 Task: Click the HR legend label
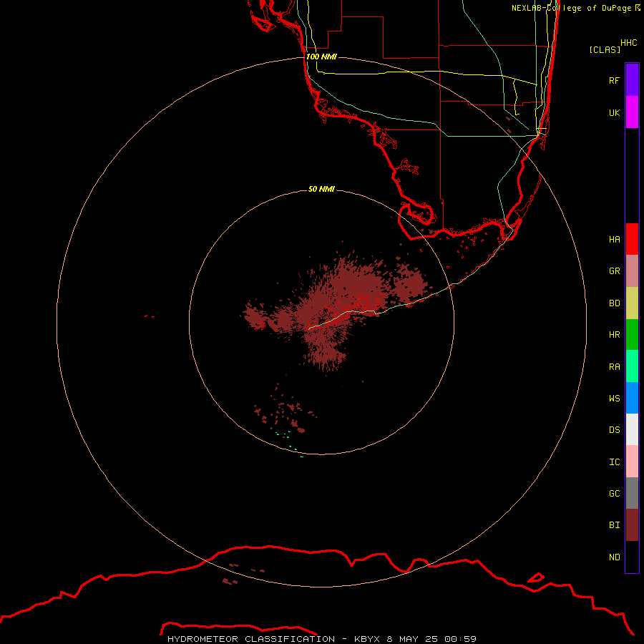click(x=615, y=335)
